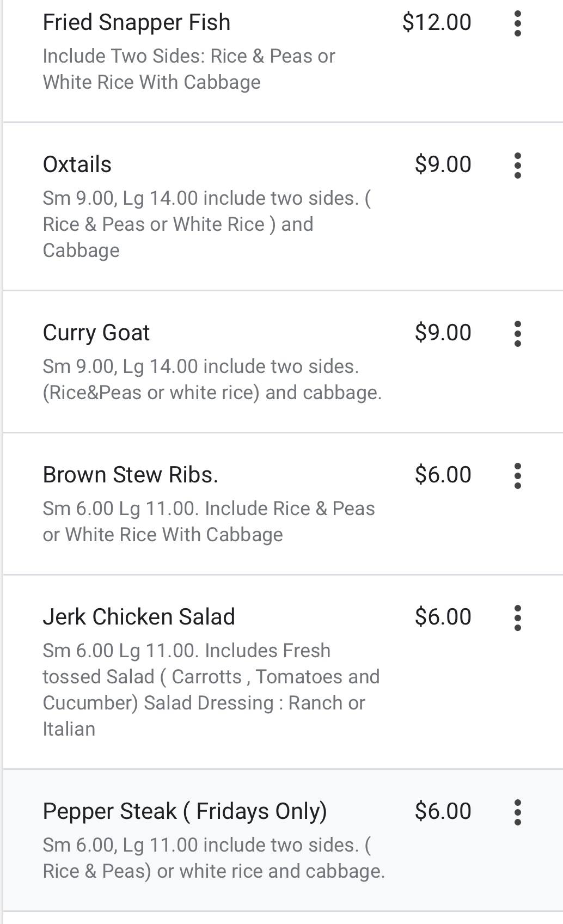Screen dimensions: 563x924
Task: Select Pepper Steak (Fridays Only) item
Action: pyautogui.click(x=185, y=811)
